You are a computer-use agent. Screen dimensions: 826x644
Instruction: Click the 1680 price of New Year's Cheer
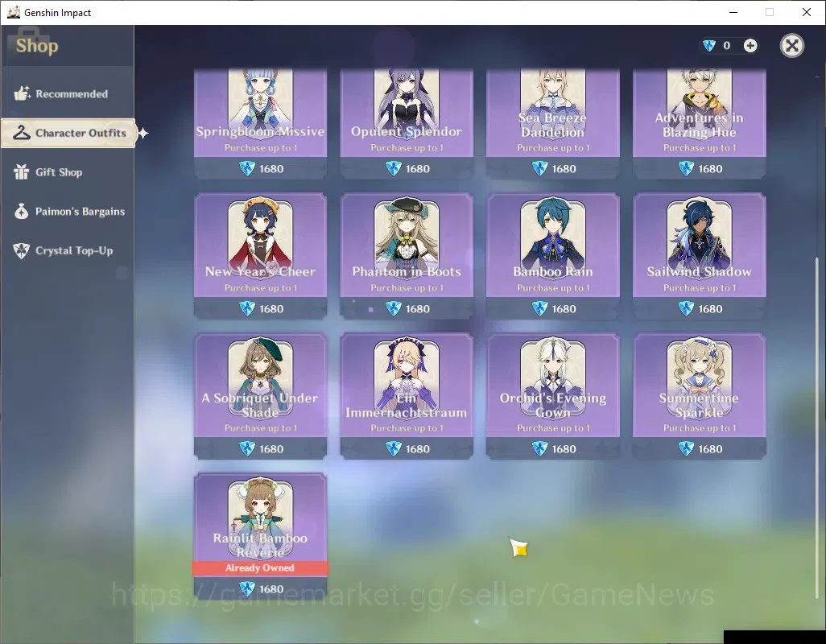coord(271,309)
